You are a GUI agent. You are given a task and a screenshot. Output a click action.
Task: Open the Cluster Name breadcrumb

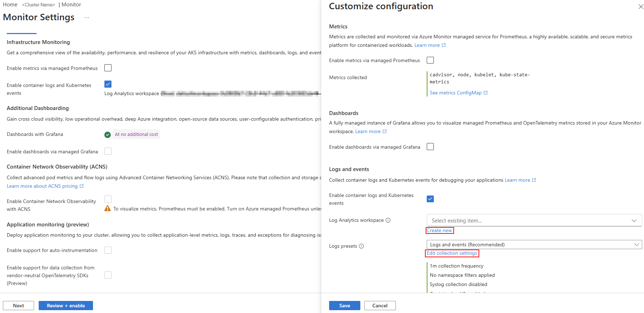coord(38,5)
